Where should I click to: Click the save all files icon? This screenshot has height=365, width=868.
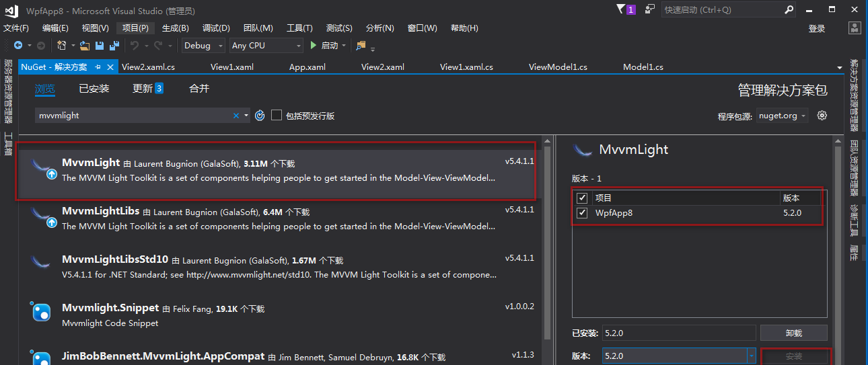tap(114, 45)
